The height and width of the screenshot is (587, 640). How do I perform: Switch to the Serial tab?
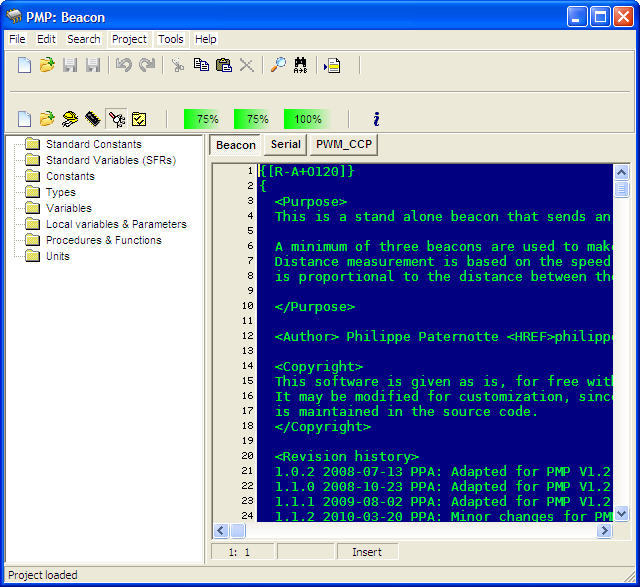pos(285,145)
